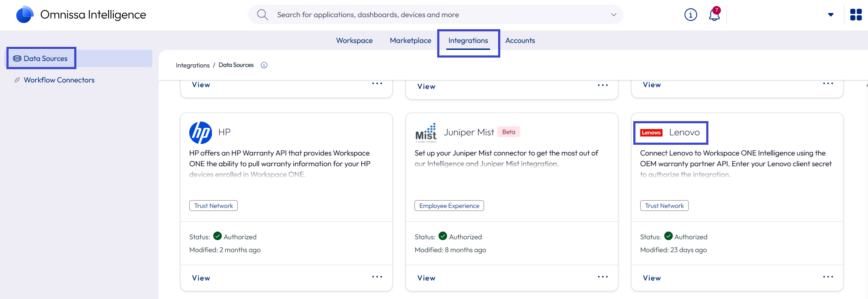Click the Omnissa Intelligence logo
868x299 pixels.
pyautogui.click(x=25, y=15)
